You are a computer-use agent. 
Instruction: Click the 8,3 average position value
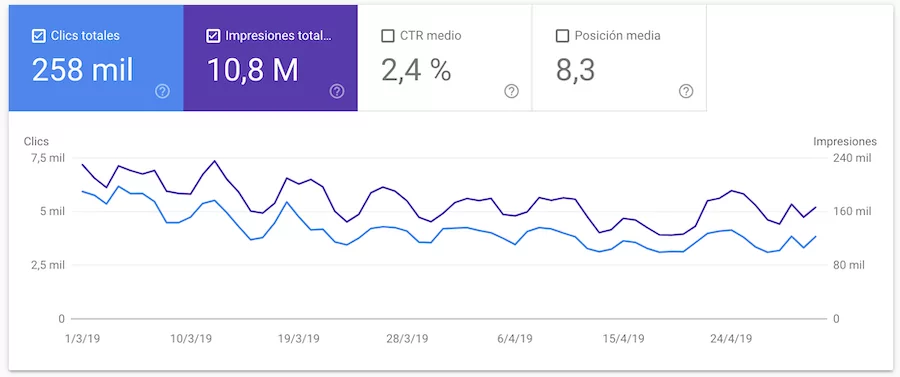tap(575, 70)
